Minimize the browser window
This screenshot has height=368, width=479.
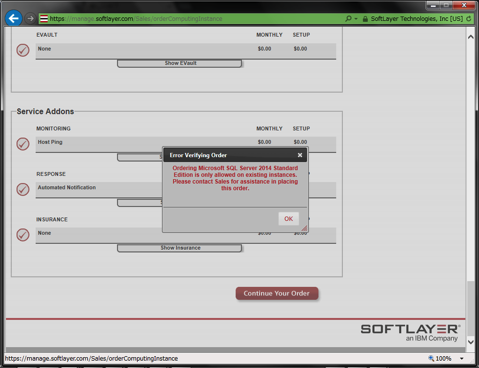pyautogui.click(x=434, y=5)
